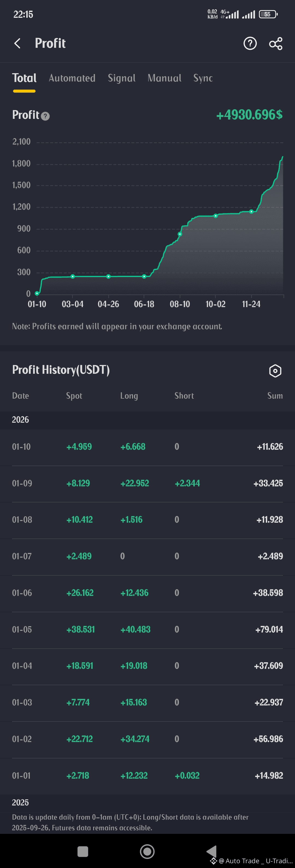Collapse the 2026 year section header
Image resolution: width=295 pixels, height=868 pixels.
[20, 419]
